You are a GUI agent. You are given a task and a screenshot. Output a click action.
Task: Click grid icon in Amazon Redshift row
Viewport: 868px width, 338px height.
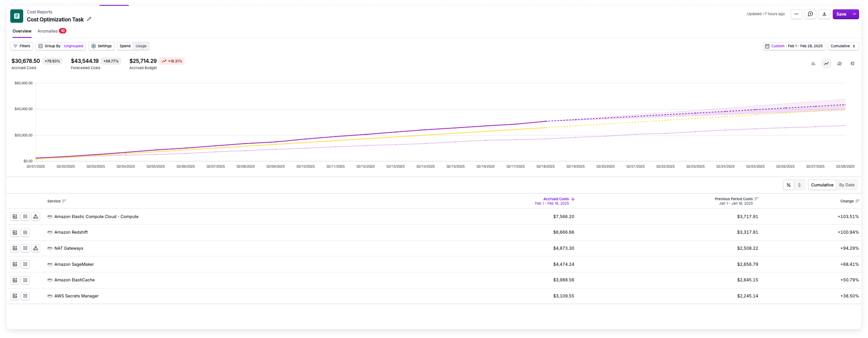coord(25,232)
